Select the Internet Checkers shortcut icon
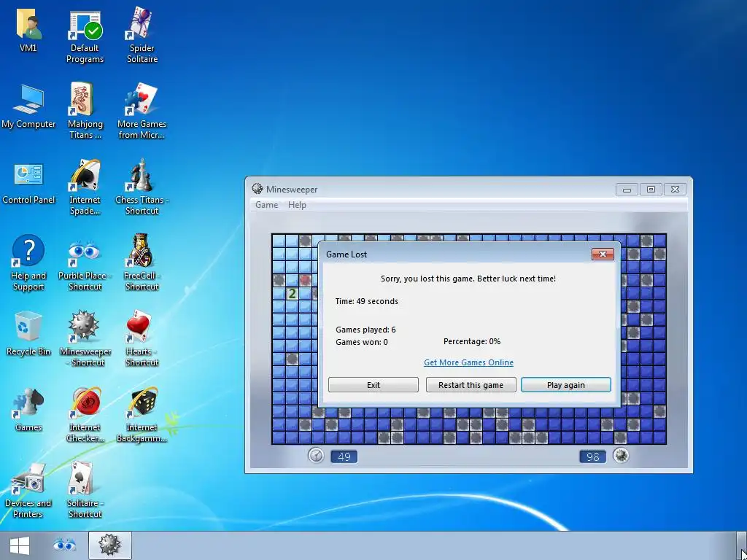 click(85, 414)
